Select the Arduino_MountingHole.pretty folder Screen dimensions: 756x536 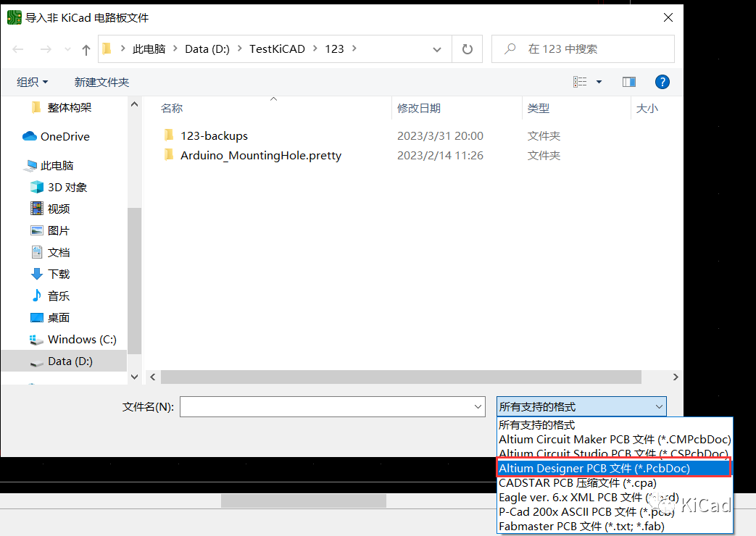pos(261,156)
